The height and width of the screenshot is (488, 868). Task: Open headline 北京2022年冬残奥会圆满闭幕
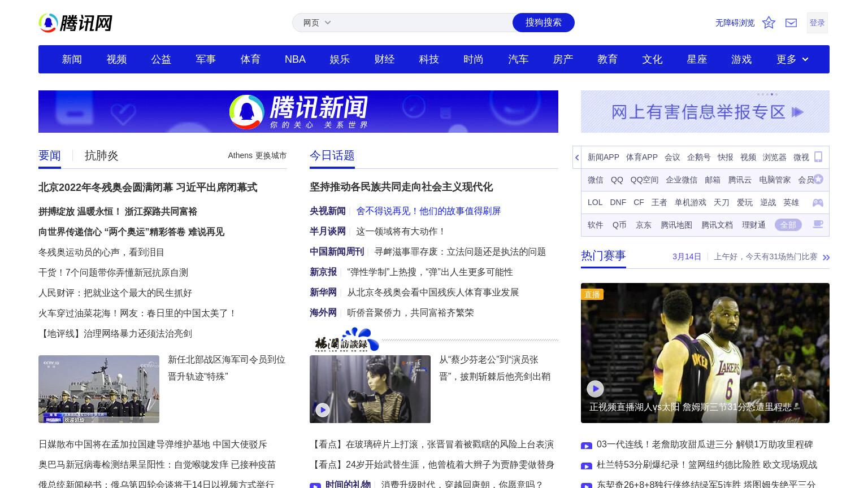point(148,187)
